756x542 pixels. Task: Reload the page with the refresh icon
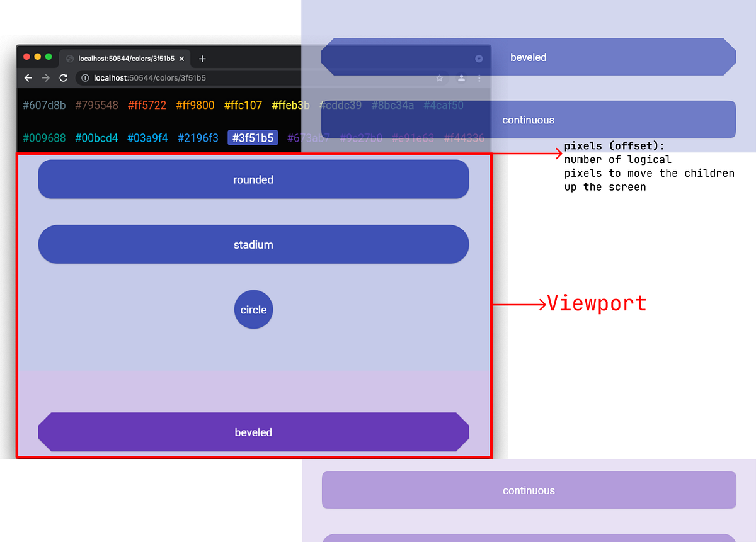63,78
